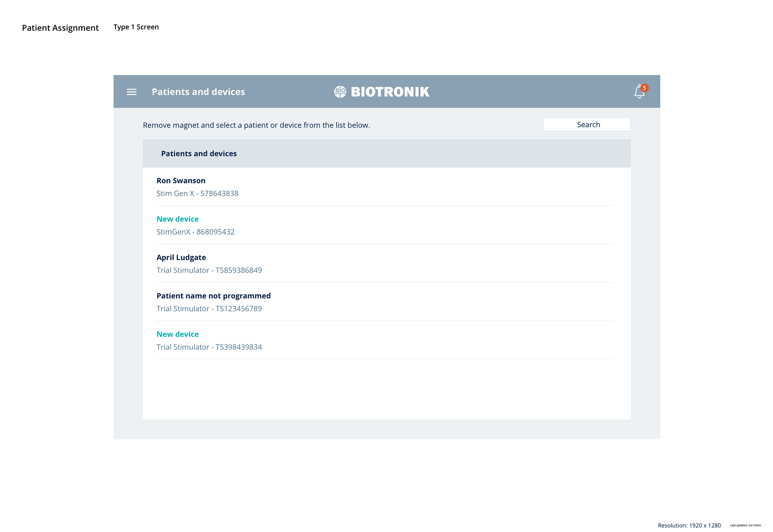
Task: Select patient April Ludgate
Action: (181, 258)
